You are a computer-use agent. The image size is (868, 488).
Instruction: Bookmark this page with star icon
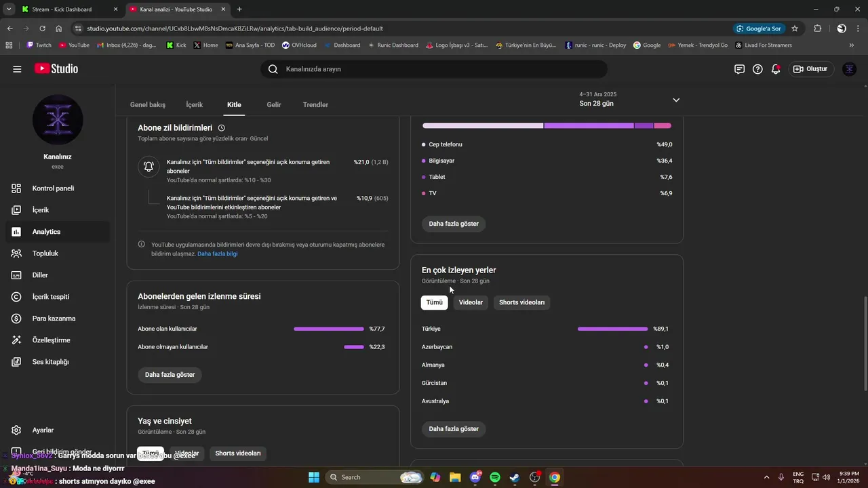795,28
